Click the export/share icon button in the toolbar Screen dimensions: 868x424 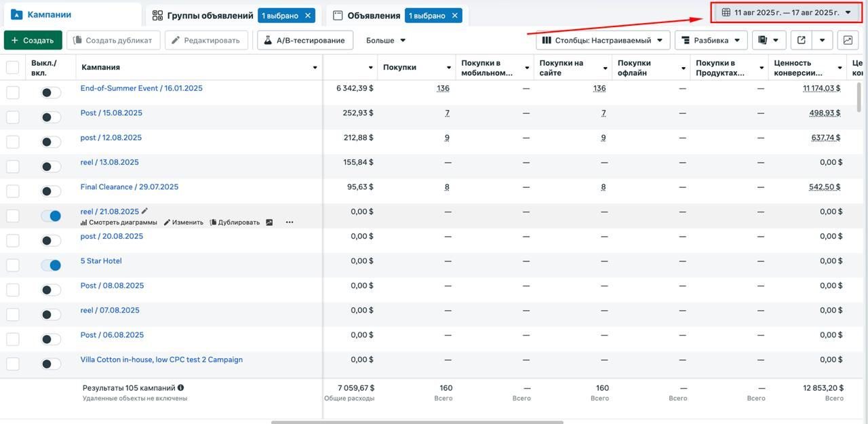tap(802, 40)
